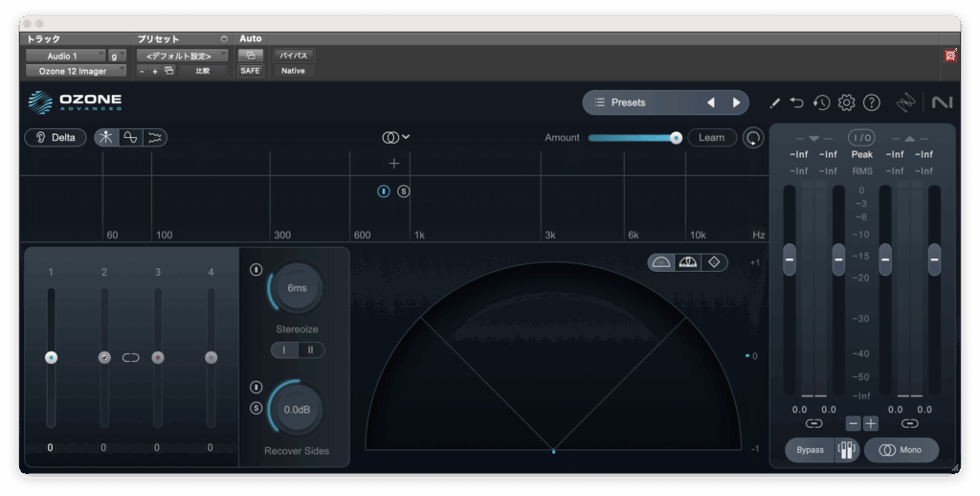The width and height of the screenshot is (980, 496).
Task: Select the Lissajous diamond vectorscope view
Action: 712,262
